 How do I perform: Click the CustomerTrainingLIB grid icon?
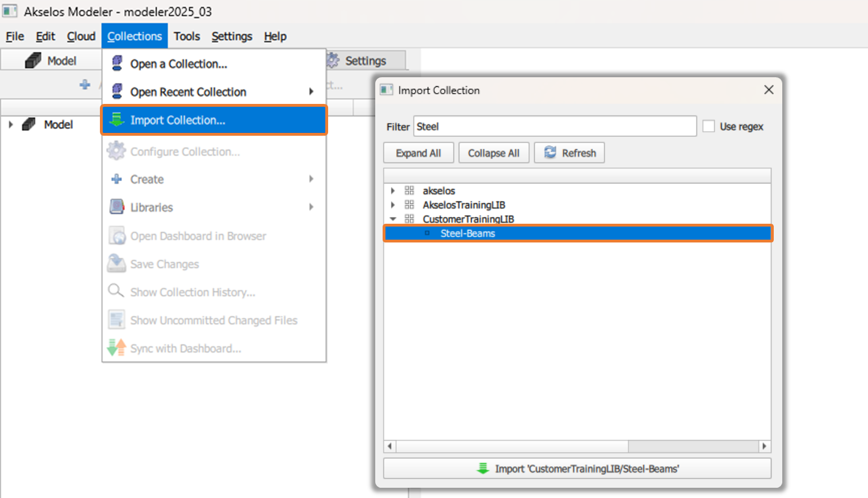click(x=409, y=219)
